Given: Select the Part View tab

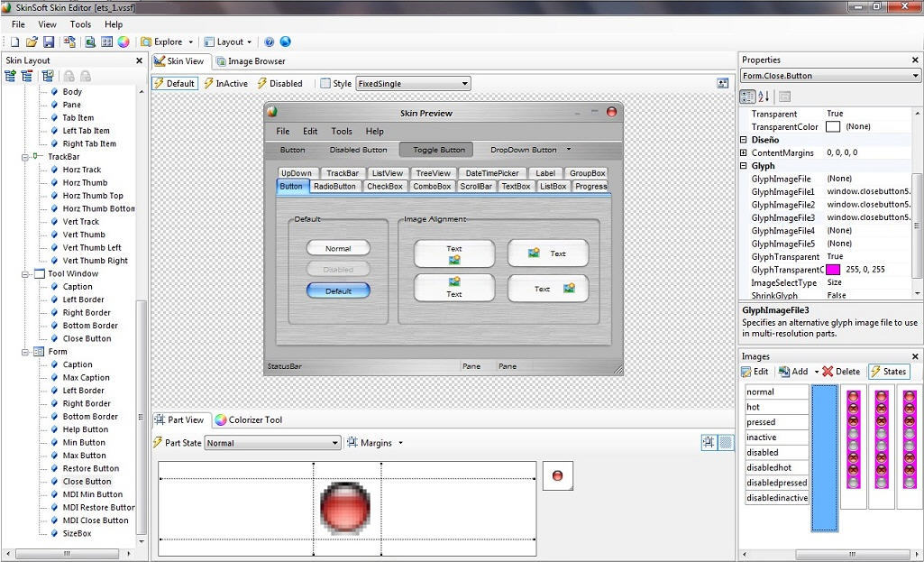Looking at the screenshot, I should pyautogui.click(x=179, y=419).
